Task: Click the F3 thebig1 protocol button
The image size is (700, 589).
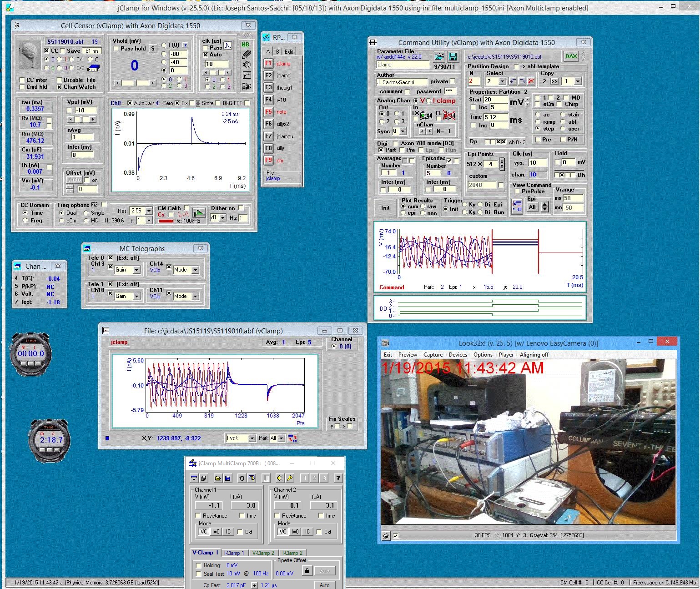Action: tap(268, 87)
